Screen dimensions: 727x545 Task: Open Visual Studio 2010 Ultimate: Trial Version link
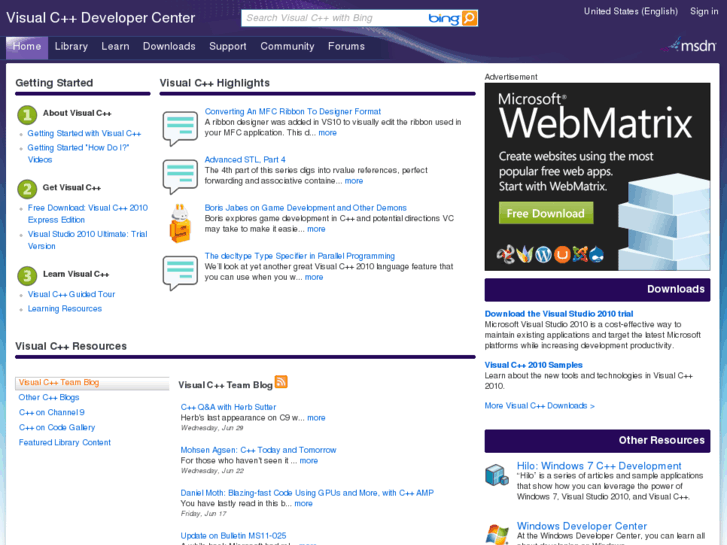88,240
